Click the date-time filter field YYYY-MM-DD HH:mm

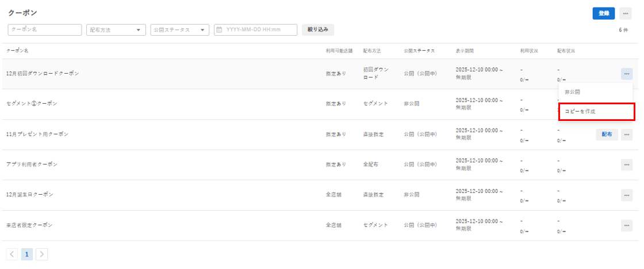[255, 29]
